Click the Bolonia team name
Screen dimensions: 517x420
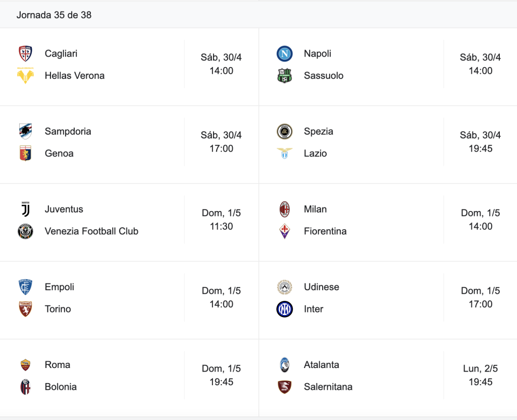coord(61,387)
